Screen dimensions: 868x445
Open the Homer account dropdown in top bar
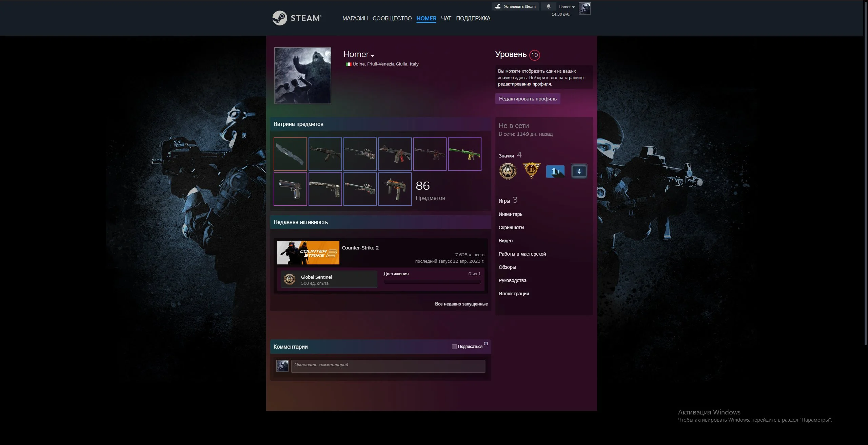[567, 7]
